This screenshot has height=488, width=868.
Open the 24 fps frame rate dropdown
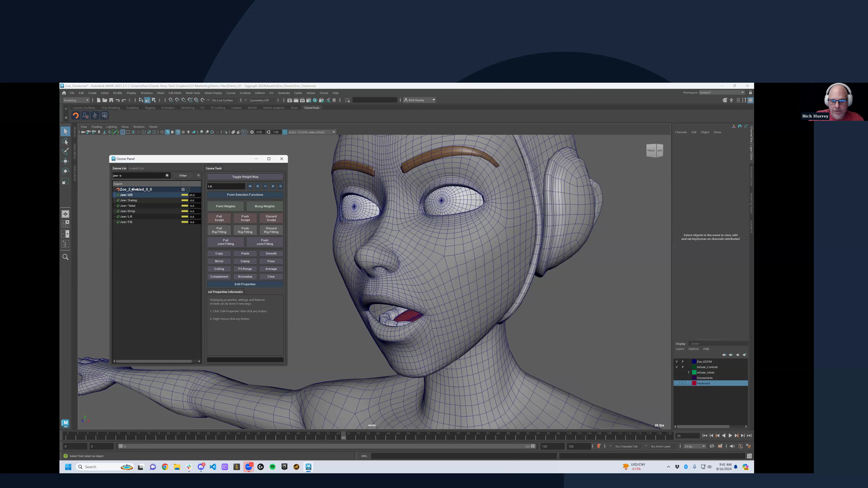tap(694, 446)
